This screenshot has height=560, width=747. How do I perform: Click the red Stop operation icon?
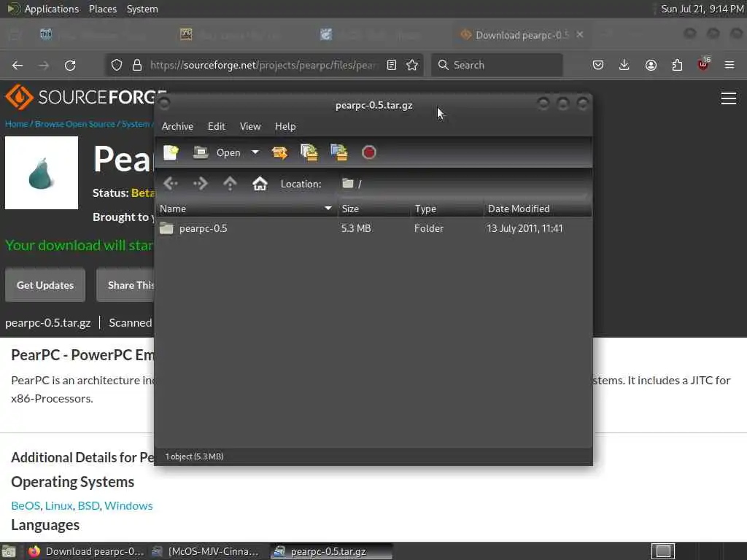(368, 152)
